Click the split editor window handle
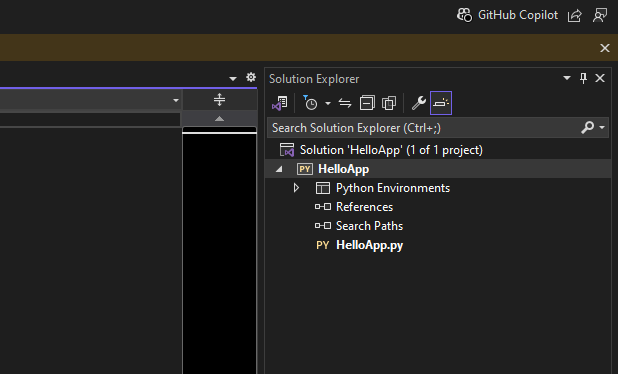 (220, 100)
